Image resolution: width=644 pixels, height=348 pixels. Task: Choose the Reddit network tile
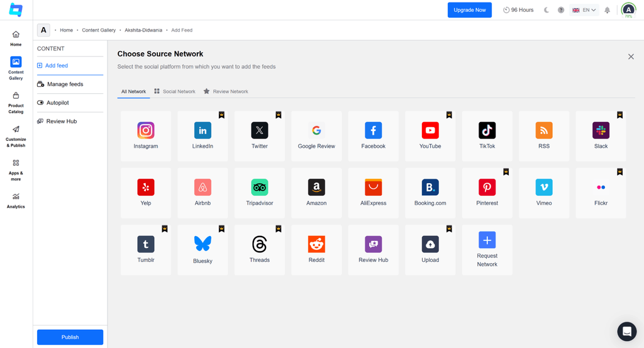(x=316, y=250)
